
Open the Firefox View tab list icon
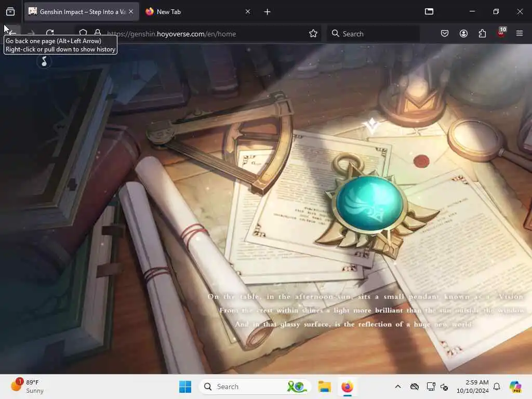(10, 12)
